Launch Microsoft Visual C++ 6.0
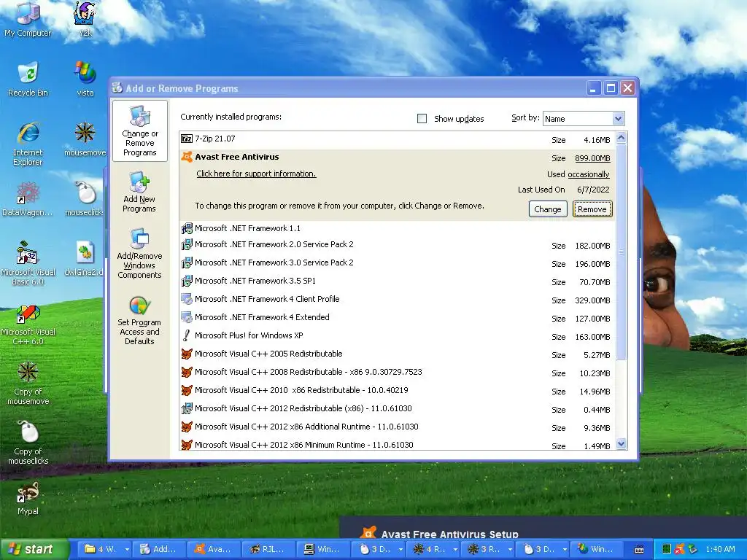The image size is (747, 560). pyautogui.click(x=28, y=324)
